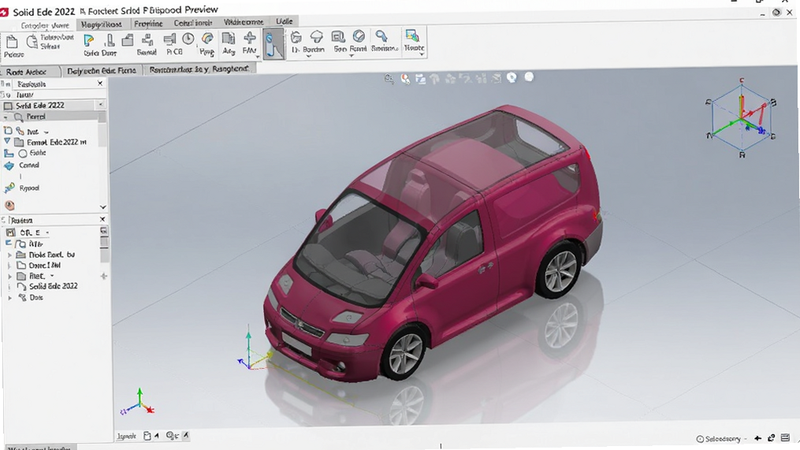Viewport: 800px width, 450px height.
Task: Click the view orientation cube top right
Action: [x=741, y=118]
